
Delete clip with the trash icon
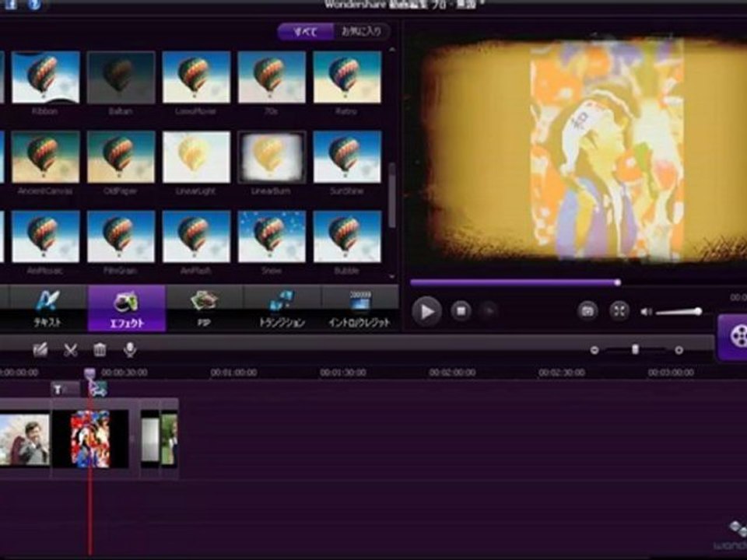(100, 350)
